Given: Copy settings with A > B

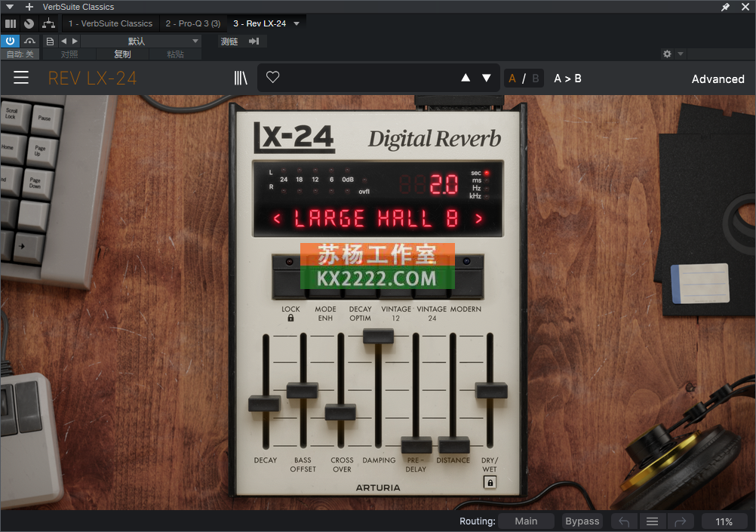Looking at the screenshot, I should [567, 78].
